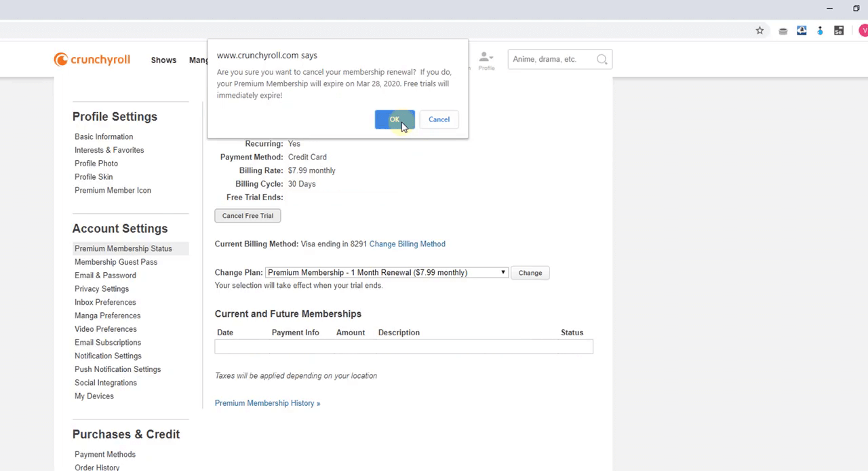This screenshot has height=471, width=868.
Task: Click the Description column header
Action: [399, 333]
